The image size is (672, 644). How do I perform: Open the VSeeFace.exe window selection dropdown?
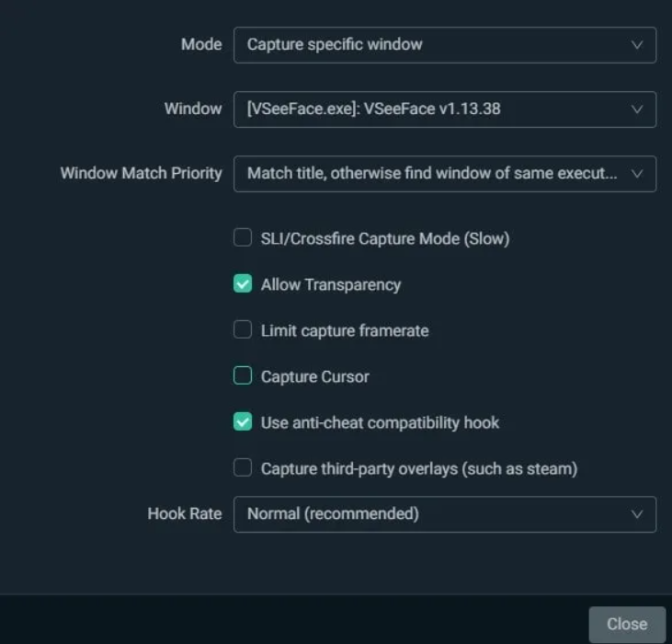[x=445, y=109]
